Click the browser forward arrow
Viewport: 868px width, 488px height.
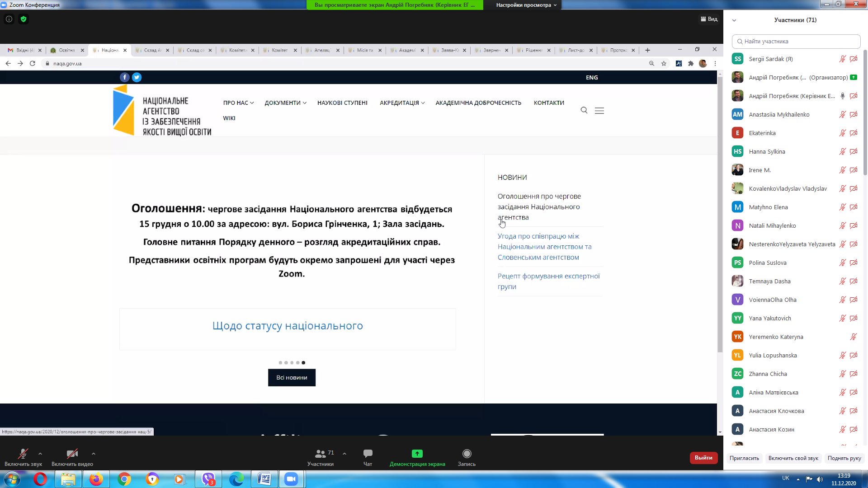(20, 64)
